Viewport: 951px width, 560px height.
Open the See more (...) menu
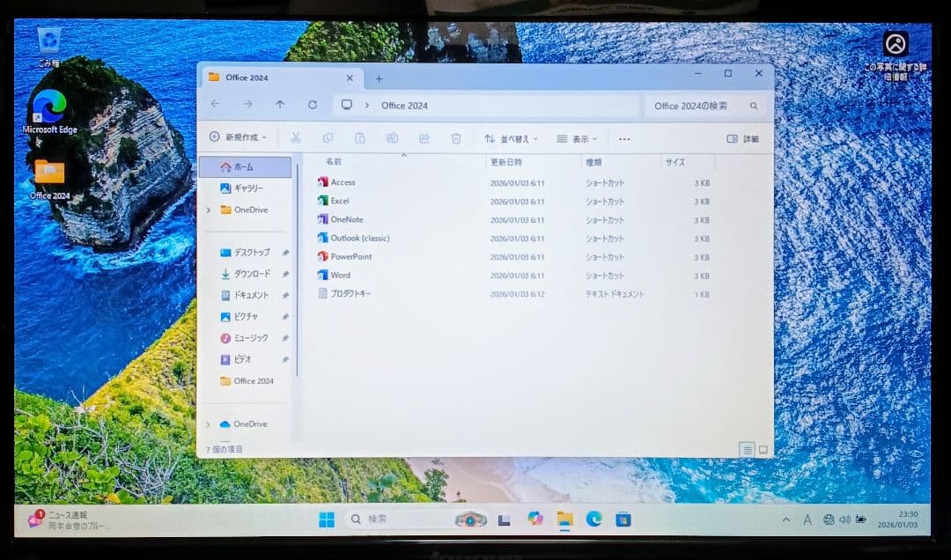(624, 138)
